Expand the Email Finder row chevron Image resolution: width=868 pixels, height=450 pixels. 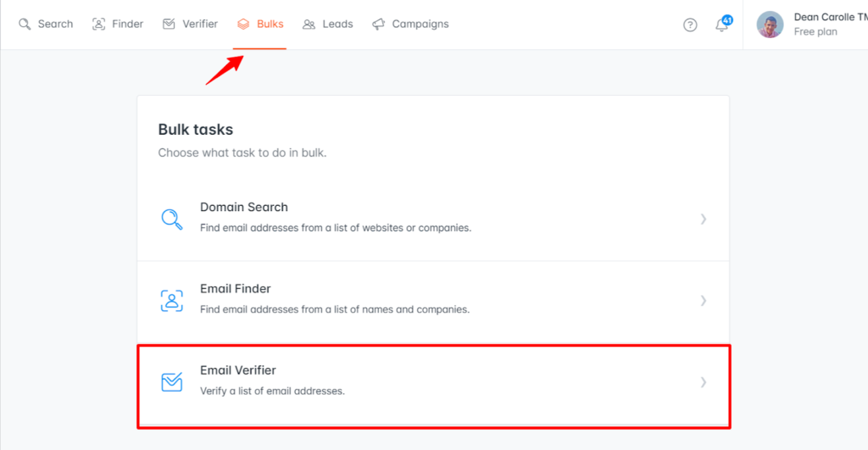tap(704, 300)
